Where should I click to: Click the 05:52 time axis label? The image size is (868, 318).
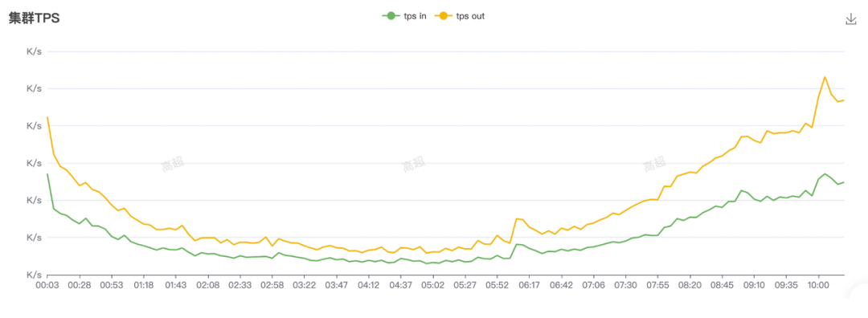497,285
